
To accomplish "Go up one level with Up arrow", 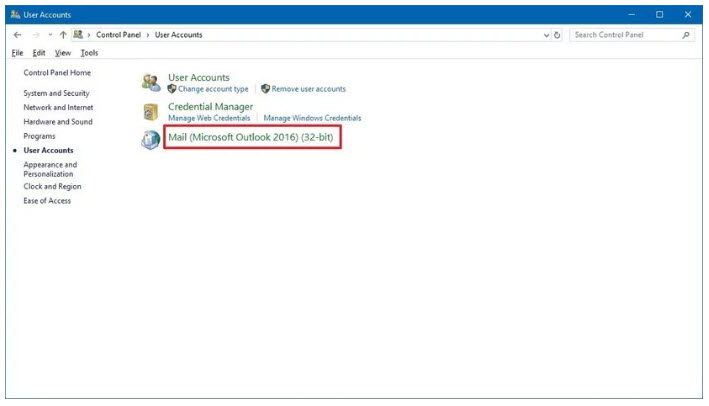I will pyautogui.click(x=63, y=35).
